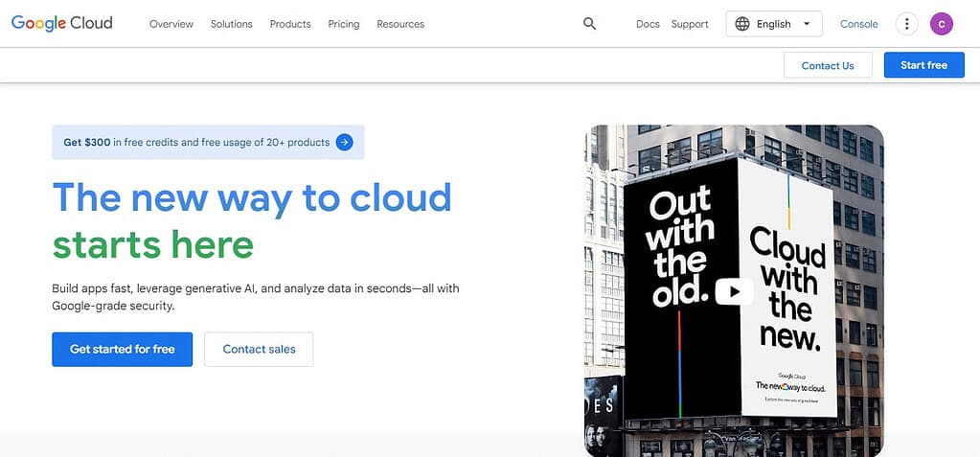Click the Get $300 in free credits banner text
980x457 pixels.
[x=196, y=142]
